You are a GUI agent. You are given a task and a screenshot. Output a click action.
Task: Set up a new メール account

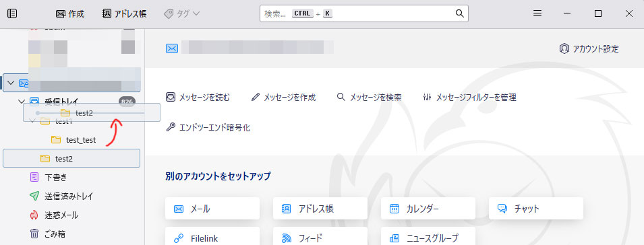[x=212, y=209]
